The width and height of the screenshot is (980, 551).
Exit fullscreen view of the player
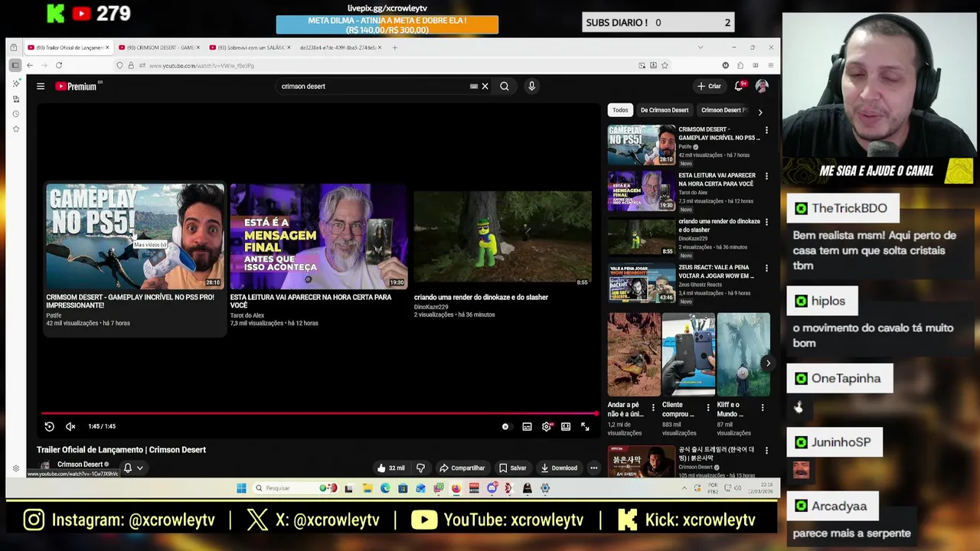coord(585,426)
